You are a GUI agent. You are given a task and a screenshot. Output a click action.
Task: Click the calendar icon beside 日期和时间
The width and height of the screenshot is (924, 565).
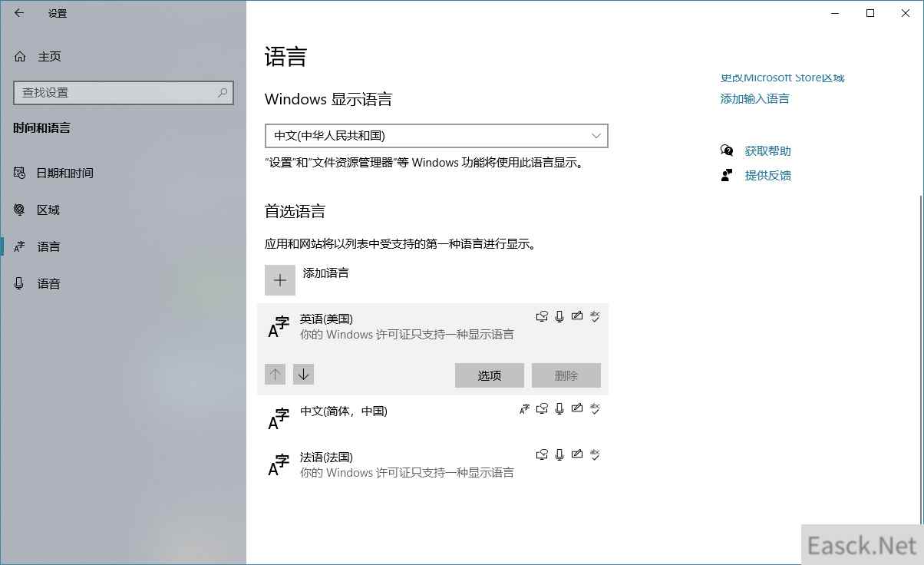click(20, 173)
